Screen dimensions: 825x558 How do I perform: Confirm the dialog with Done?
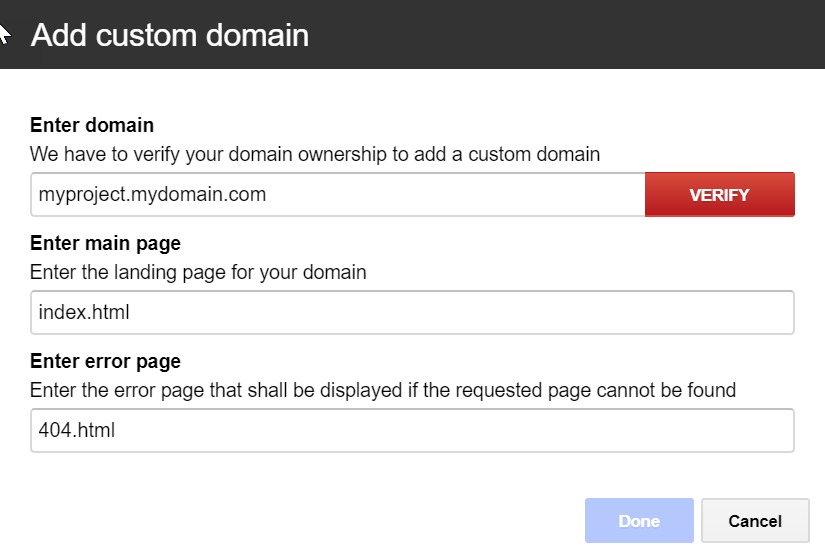point(639,521)
